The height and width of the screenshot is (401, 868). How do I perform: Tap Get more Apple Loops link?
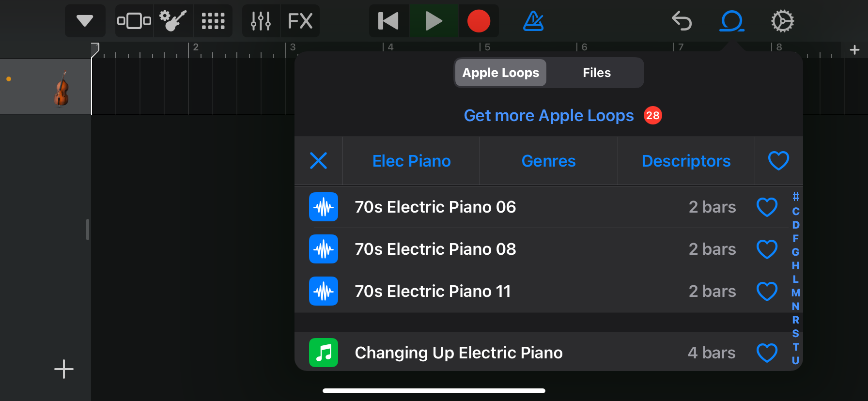[548, 115]
